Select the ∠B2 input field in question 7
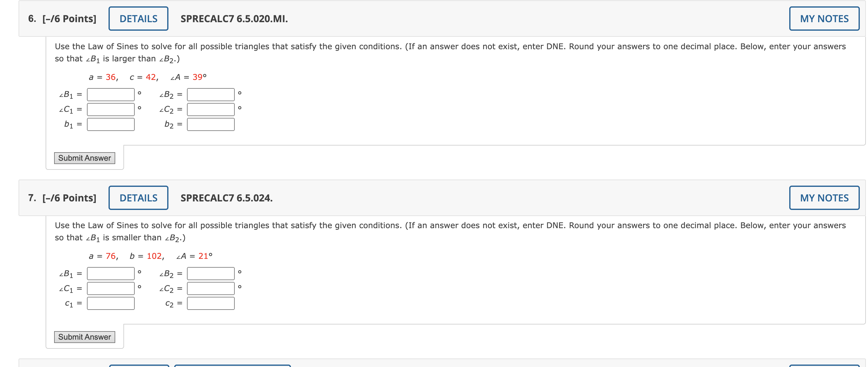The image size is (868, 367). click(x=211, y=273)
